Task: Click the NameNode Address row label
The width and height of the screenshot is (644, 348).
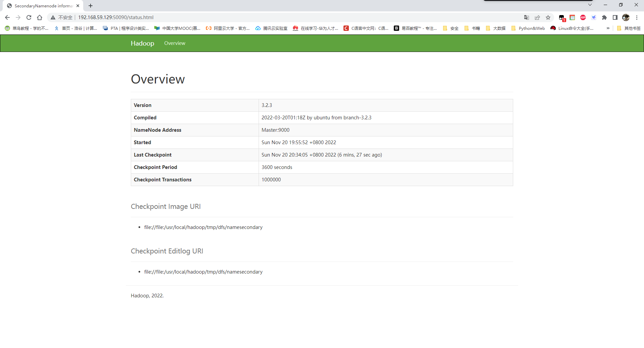Action: (x=157, y=130)
